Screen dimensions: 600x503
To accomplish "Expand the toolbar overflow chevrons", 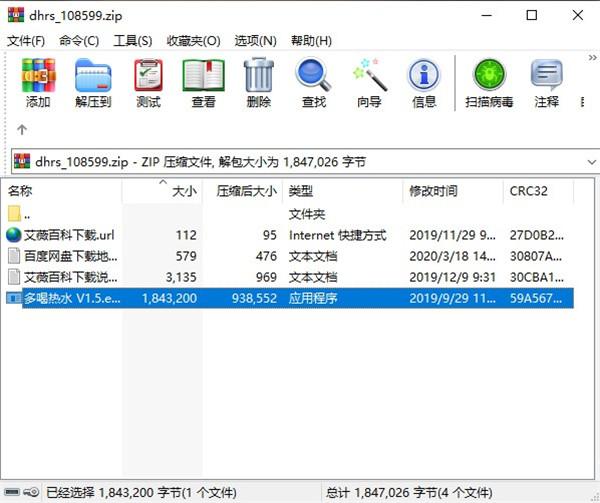I will tap(592, 58).
